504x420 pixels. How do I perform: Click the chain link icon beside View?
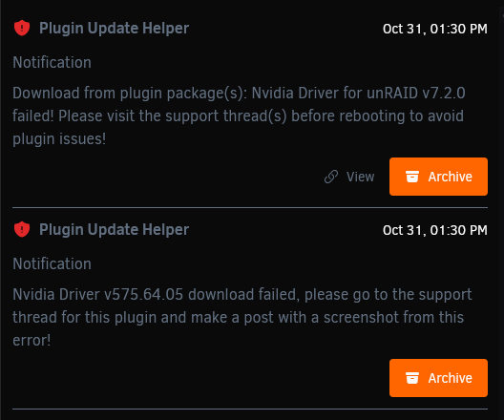point(331,177)
